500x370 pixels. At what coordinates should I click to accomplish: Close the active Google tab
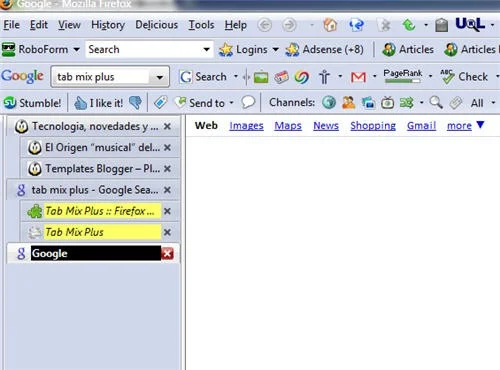click(167, 254)
